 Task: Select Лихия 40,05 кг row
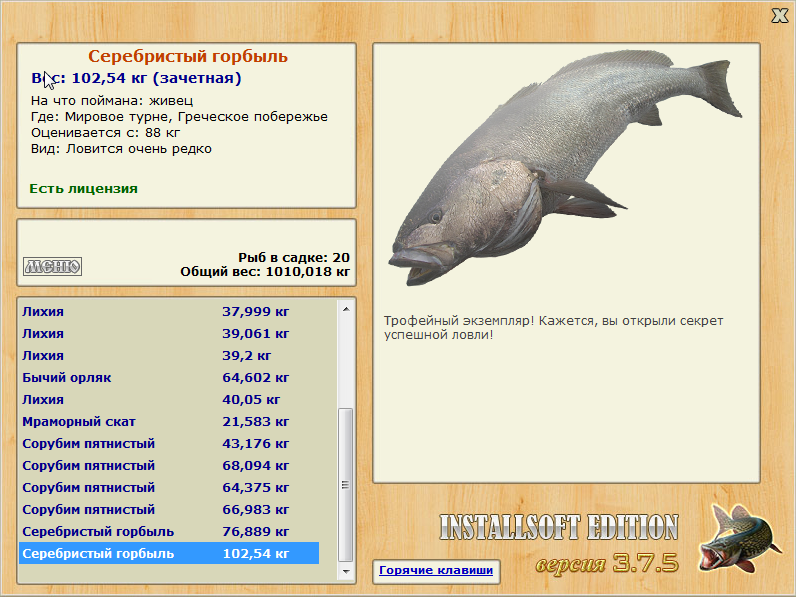169,400
